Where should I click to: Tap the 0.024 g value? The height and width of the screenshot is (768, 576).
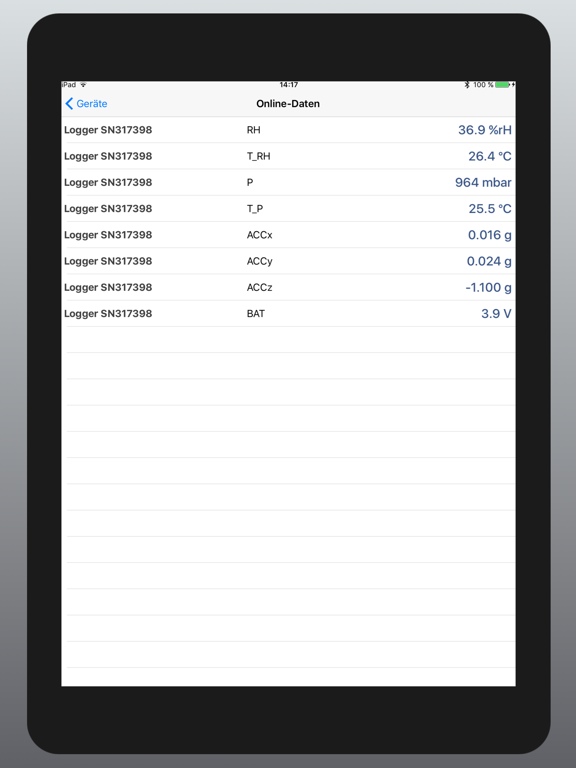click(x=489, y=262)
